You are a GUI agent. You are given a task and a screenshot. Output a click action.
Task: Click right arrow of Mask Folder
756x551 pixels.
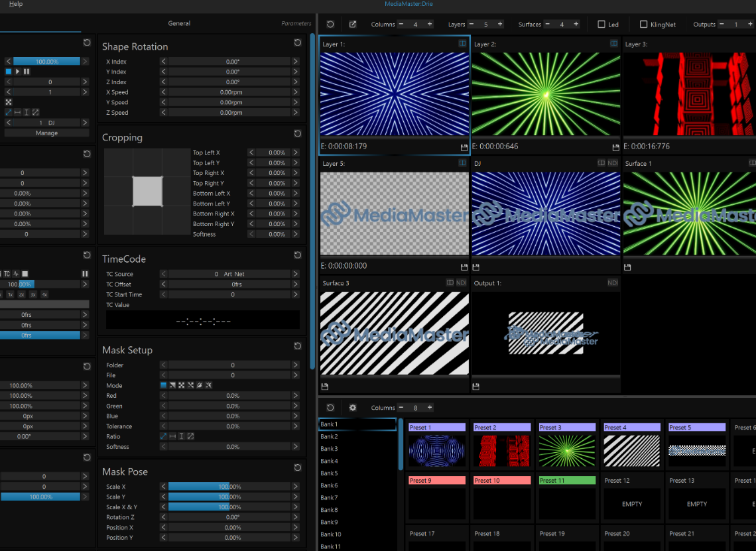point(296,365)
